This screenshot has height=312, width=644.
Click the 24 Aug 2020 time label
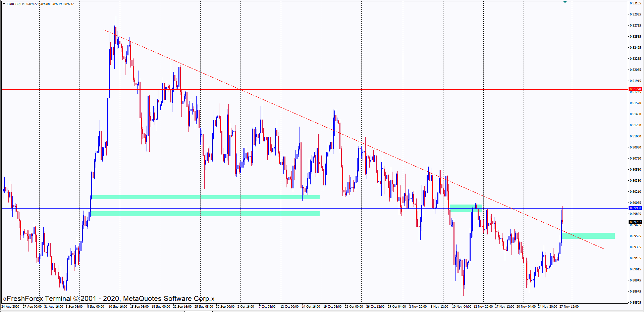tap(10, 306)
